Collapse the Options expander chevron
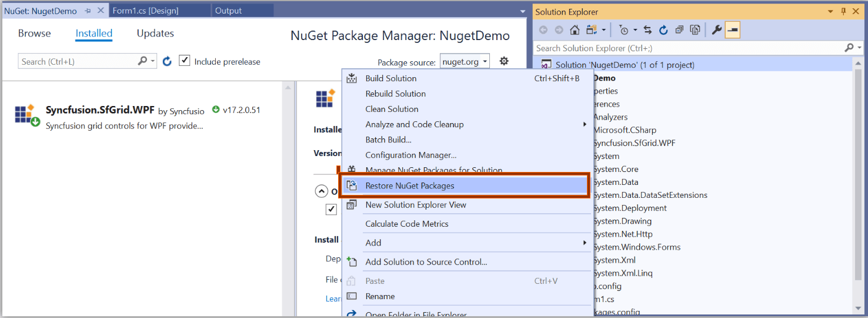 (x=321, y=191)
